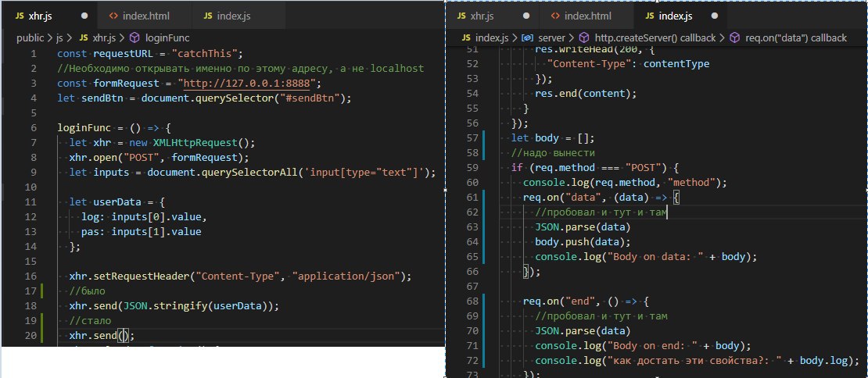Click HTML icon on left index.html tab
This screenshot has width=868, height=378.
pos(113,16)
